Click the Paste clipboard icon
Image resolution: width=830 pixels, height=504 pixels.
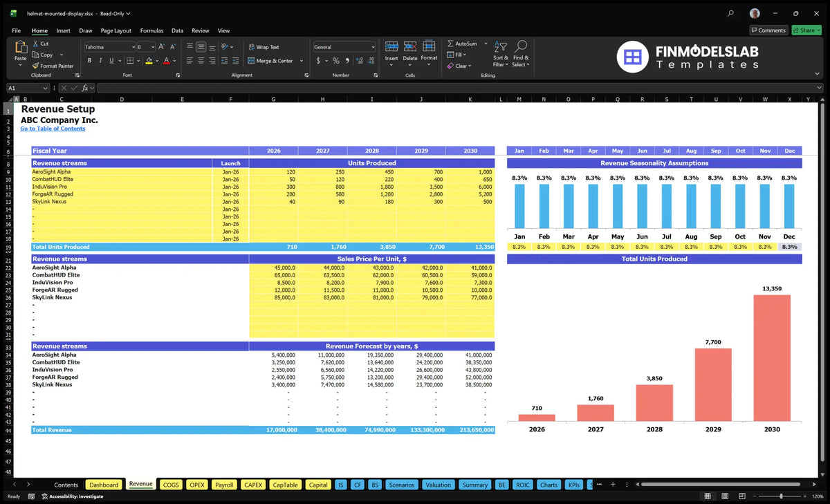click(x=21, y=48)
